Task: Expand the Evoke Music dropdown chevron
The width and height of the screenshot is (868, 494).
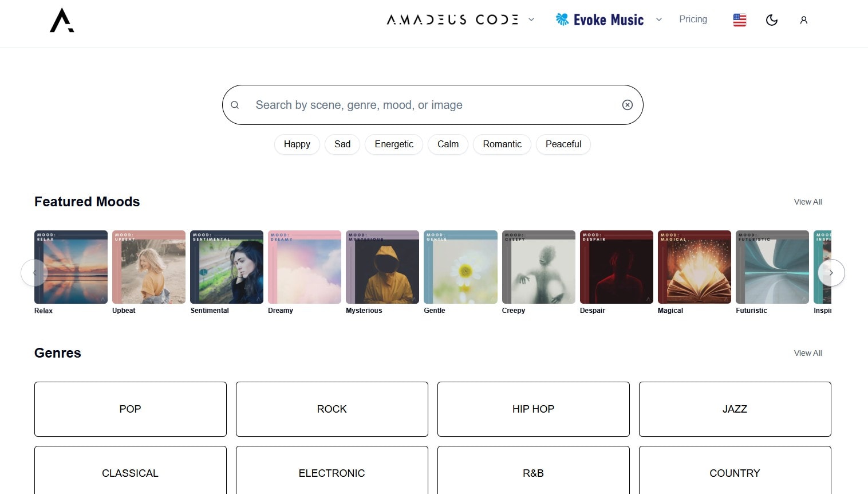Action: pos(658,19)
